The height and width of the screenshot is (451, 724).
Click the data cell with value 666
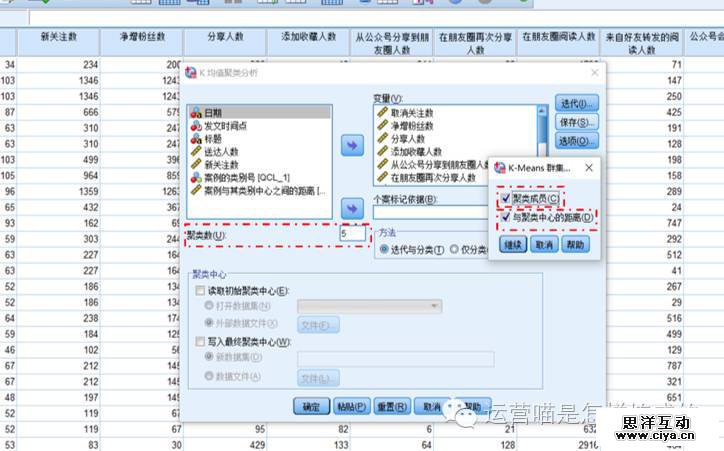(x=58, y=112)
